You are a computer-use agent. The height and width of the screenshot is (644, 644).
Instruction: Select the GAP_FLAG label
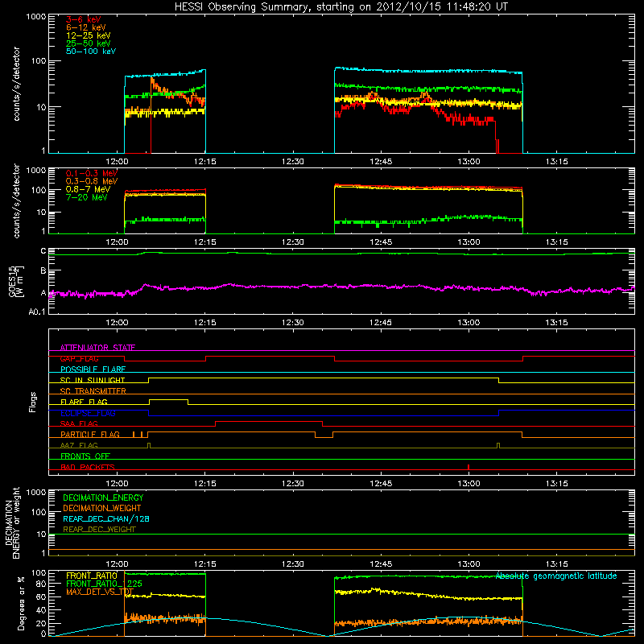pos(79,358)
